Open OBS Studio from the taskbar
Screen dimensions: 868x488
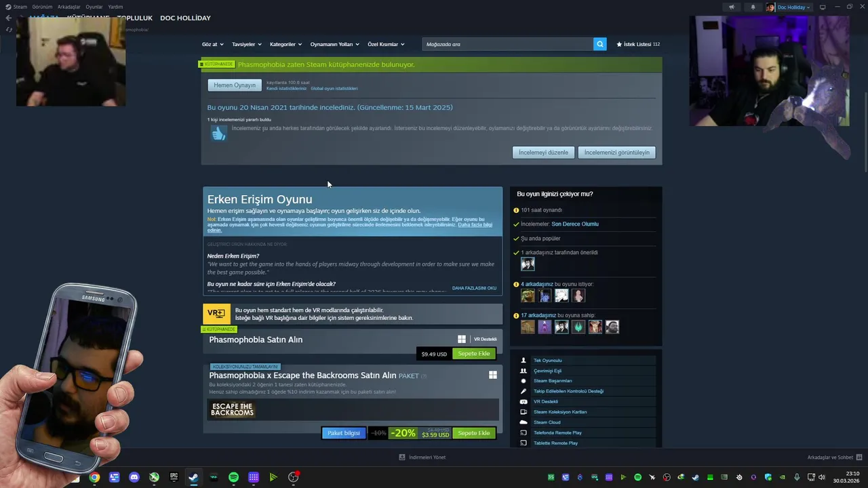(x=293, y=477)
